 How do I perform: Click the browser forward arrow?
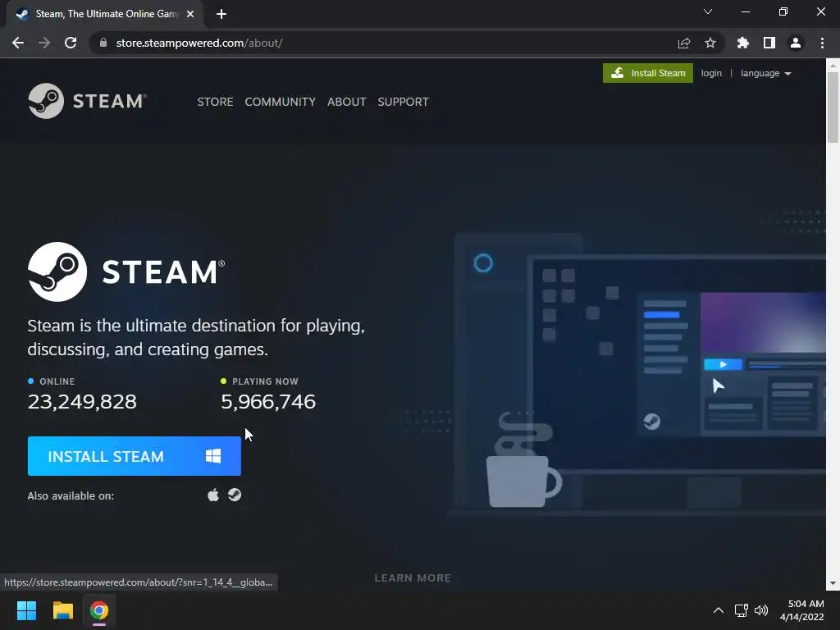pos(44,43)
